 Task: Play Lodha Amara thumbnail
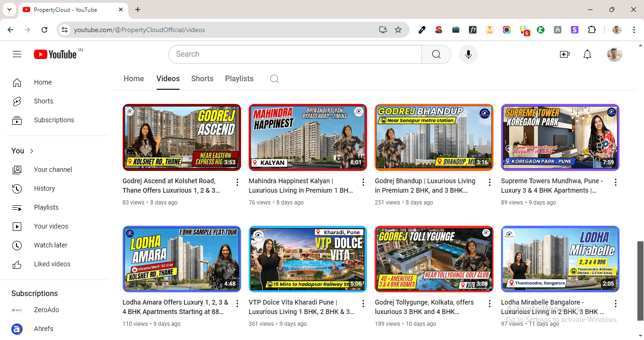pos(182,259)
